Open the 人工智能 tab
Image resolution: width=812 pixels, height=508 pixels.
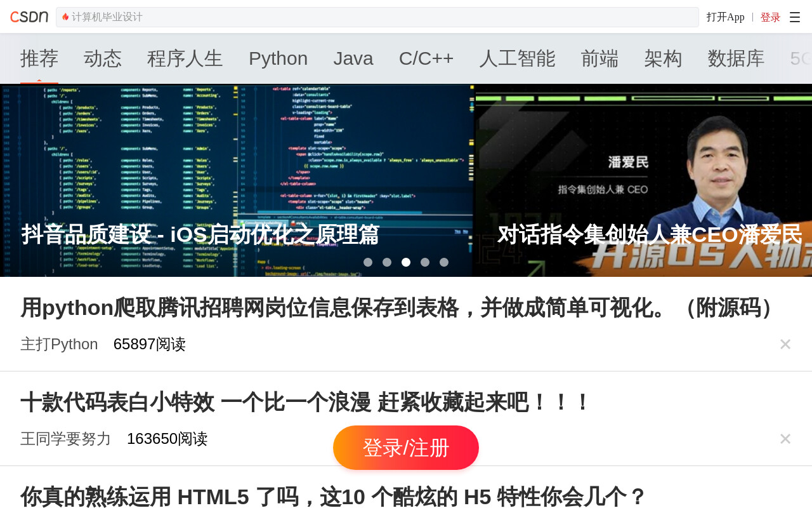coord(518,58)
